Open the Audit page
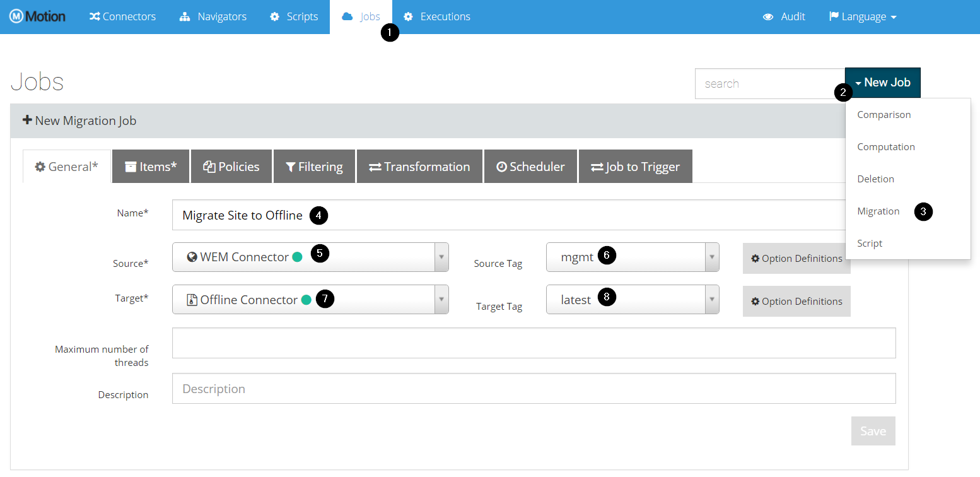This screenshot has height=477, width=980. click(784, 16)
